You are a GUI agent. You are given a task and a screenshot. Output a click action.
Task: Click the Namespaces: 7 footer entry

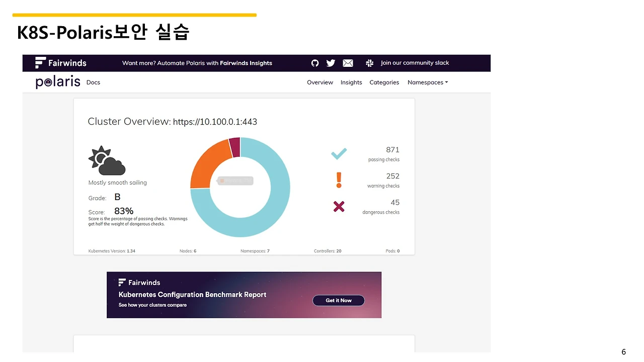[x=255, y=251]
